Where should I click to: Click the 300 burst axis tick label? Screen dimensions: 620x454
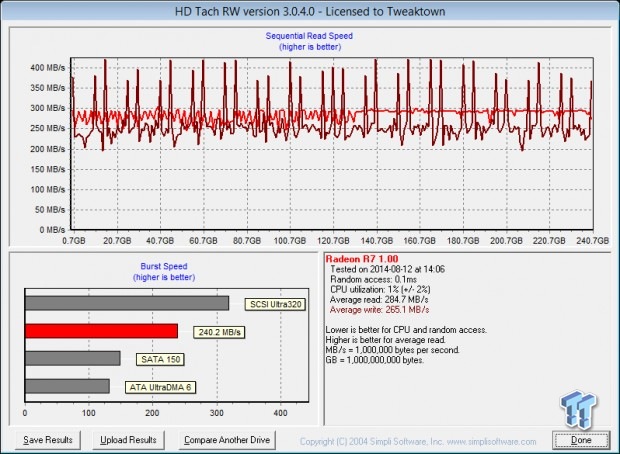click(217, 413)
